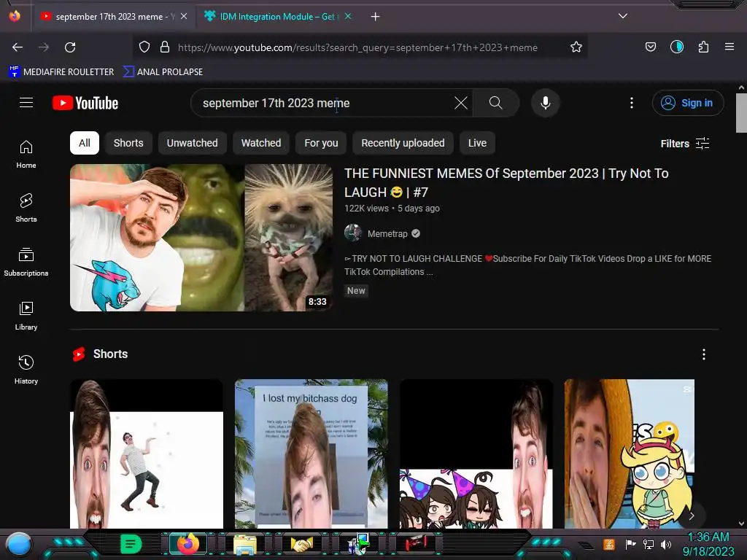Image resolution: width=747 pixels, height=560 pixels.
Task: Click the Firefox address bar URL
Action: (357, 47)
